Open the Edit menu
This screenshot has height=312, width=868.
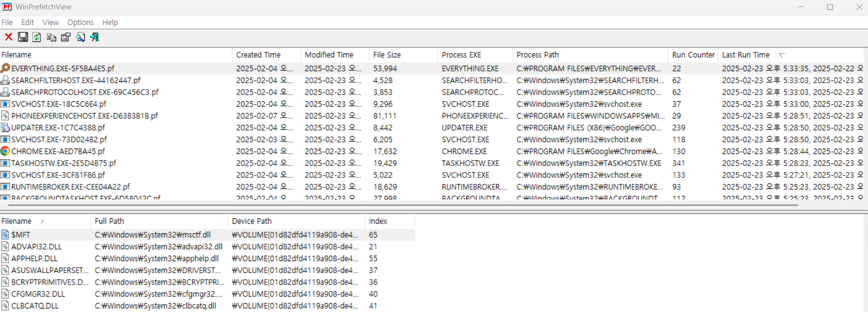(27, 22)
